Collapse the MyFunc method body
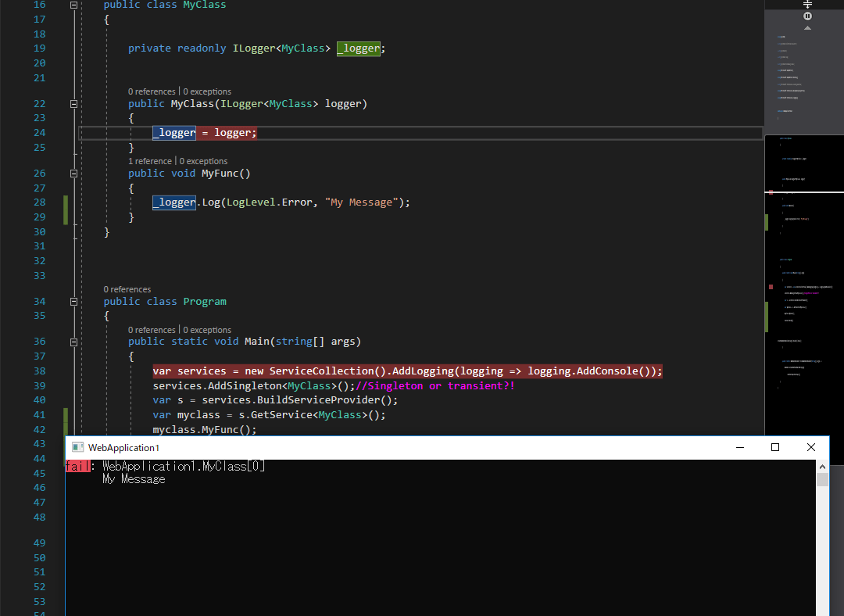Viewport: 844px width, 616px height. click(x=73, y=173)
